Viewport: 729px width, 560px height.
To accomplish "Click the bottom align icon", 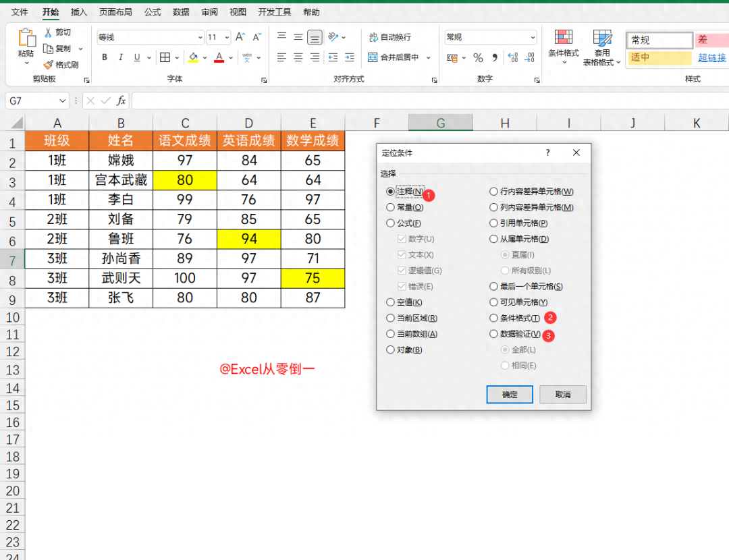I will tap(315, 37).
